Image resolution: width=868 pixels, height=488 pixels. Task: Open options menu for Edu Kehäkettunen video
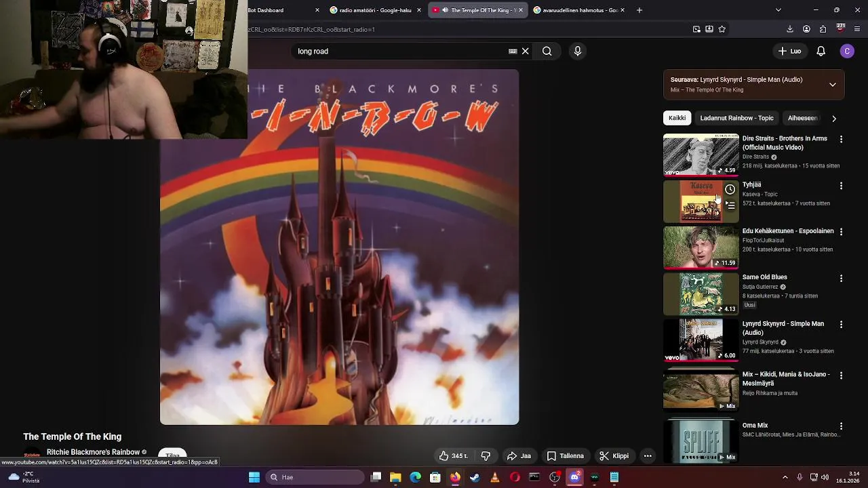click(x=841, y=232)
